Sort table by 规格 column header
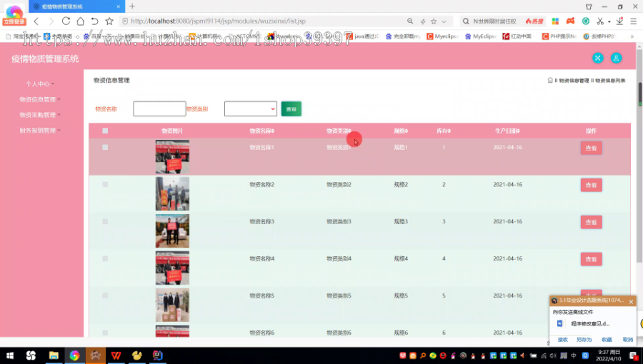This screenshot has width=643, height=364. click(401, 131)
